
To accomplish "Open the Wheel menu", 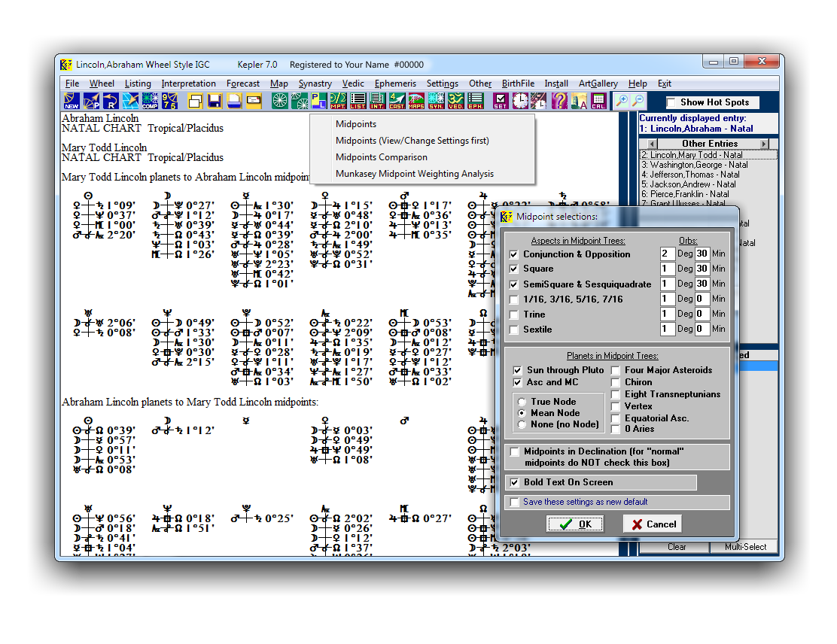I will click(102, 84).
